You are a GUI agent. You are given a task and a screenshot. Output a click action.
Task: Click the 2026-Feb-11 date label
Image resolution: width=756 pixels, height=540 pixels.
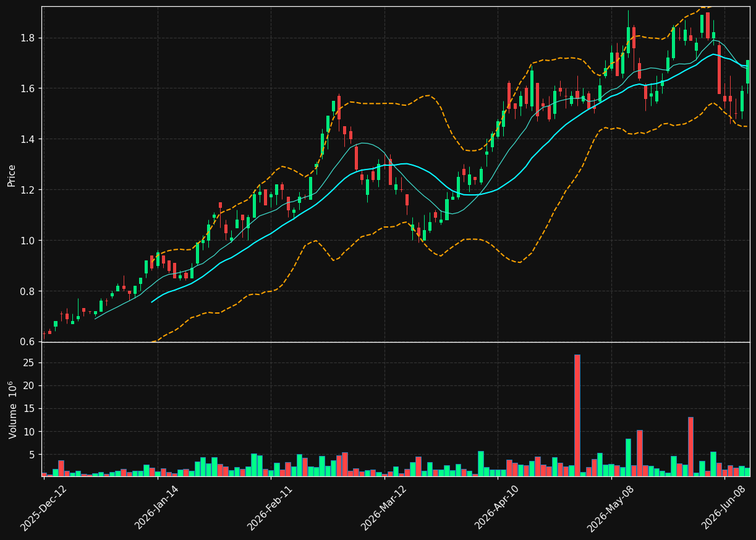point(270,508)
